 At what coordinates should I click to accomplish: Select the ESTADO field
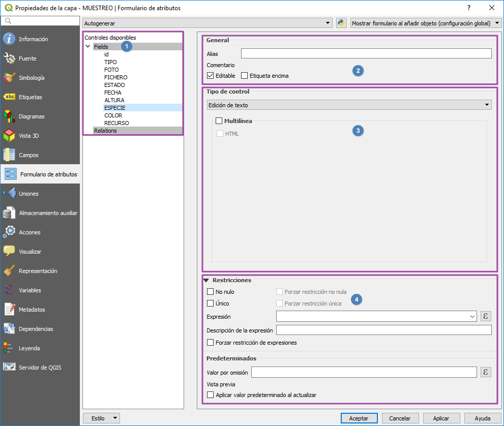pos(114,85)
